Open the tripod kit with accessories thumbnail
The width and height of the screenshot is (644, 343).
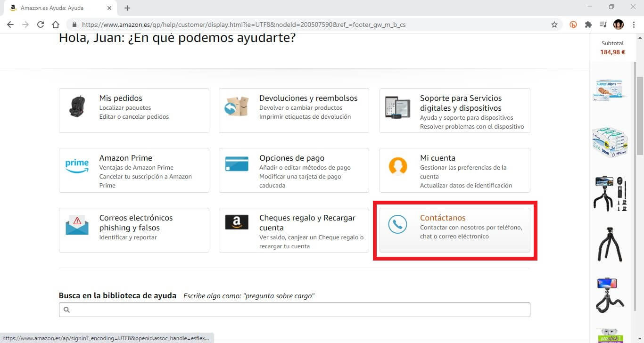pos(610,193)
